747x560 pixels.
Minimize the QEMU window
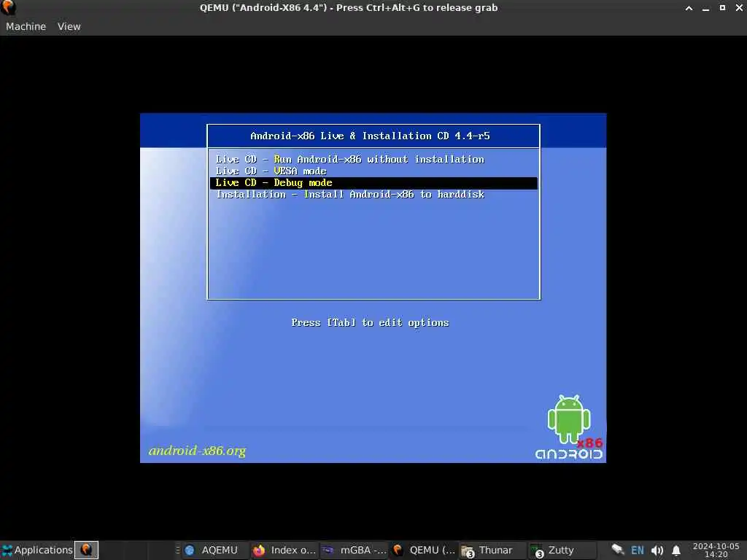pyautogui.click(x=705, y=8)
